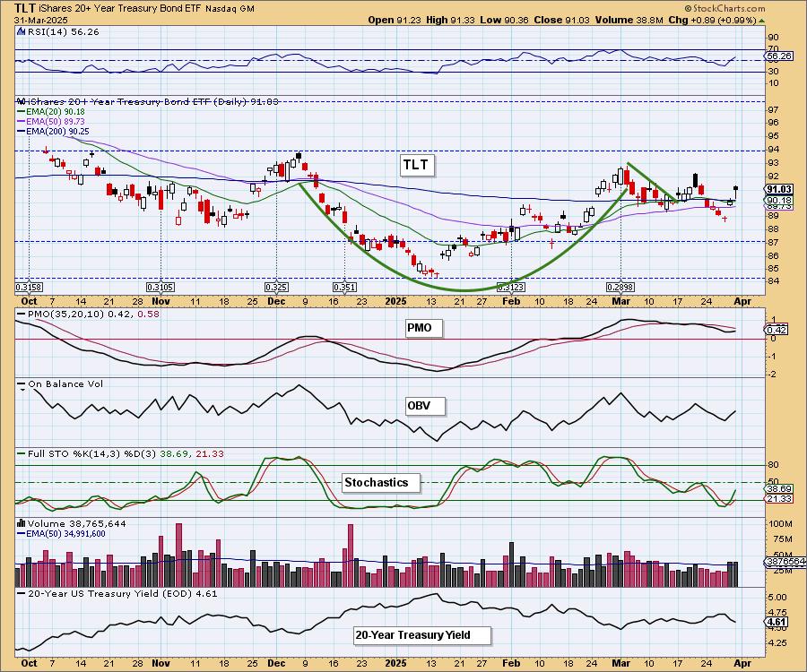The width and height of the screenshot is (807, 672).
Task: Click the volume bars icon beside Volume 38,765,644
Action: tap(22, 523)
